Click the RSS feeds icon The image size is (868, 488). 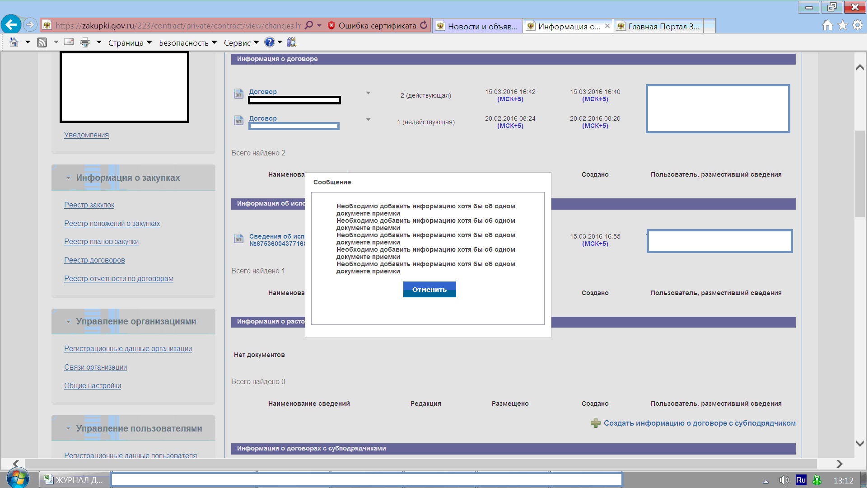(42, 42)
